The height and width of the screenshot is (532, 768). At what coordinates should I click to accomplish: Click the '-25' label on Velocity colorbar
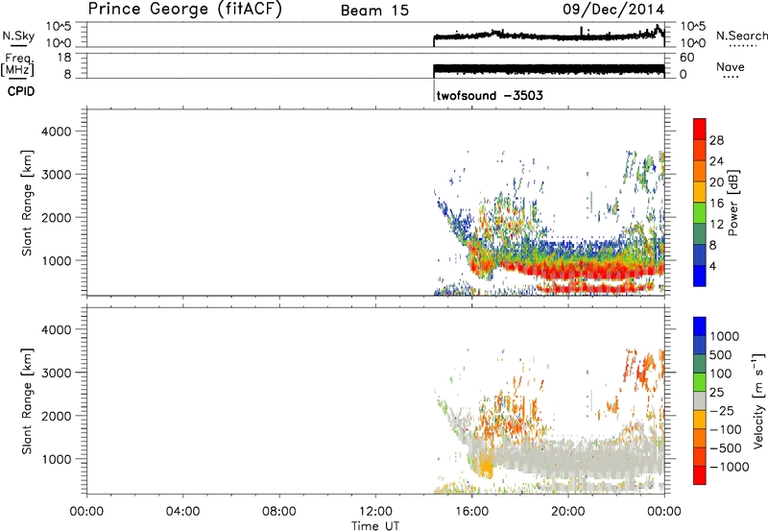722,410
